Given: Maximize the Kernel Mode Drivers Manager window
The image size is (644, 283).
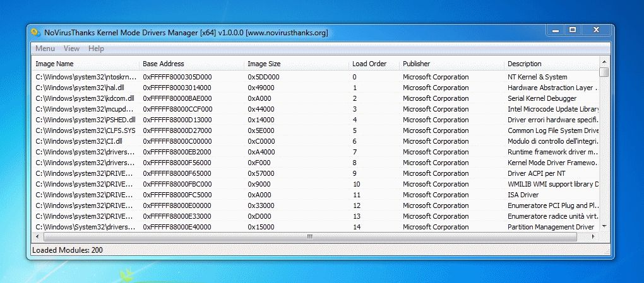Looking at the screenshot, I should pos(573,30).
